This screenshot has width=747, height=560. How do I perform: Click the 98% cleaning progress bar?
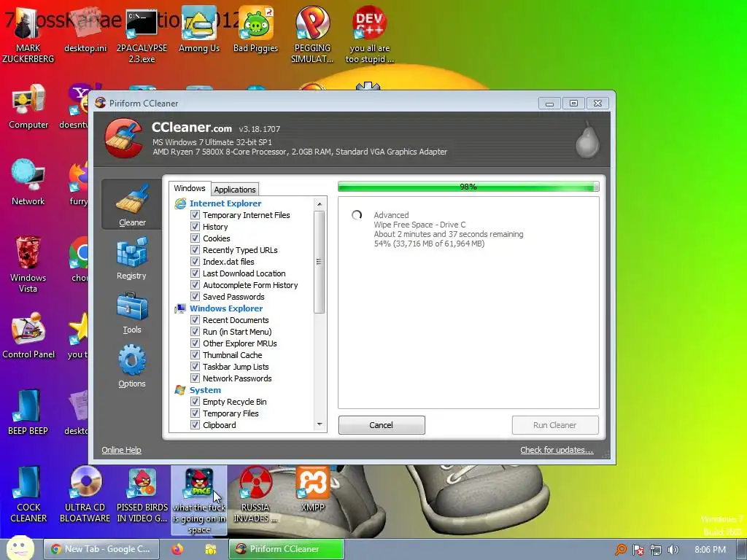[x=468, y=187]
